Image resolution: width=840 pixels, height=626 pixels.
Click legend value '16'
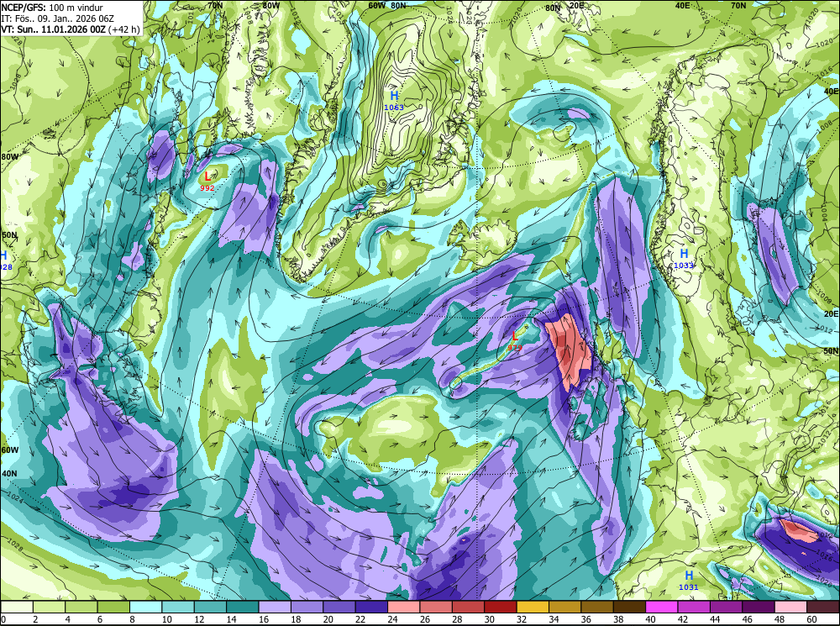[264, 619]
